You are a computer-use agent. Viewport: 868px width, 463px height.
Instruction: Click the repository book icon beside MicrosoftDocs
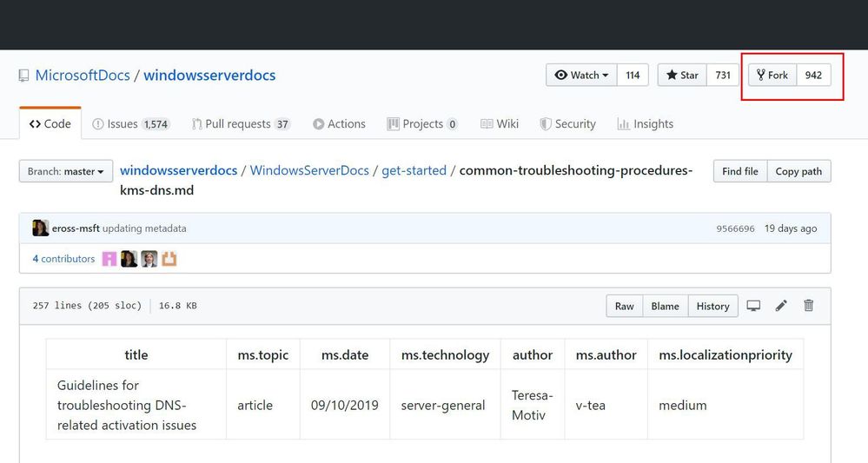coord(23,76)
